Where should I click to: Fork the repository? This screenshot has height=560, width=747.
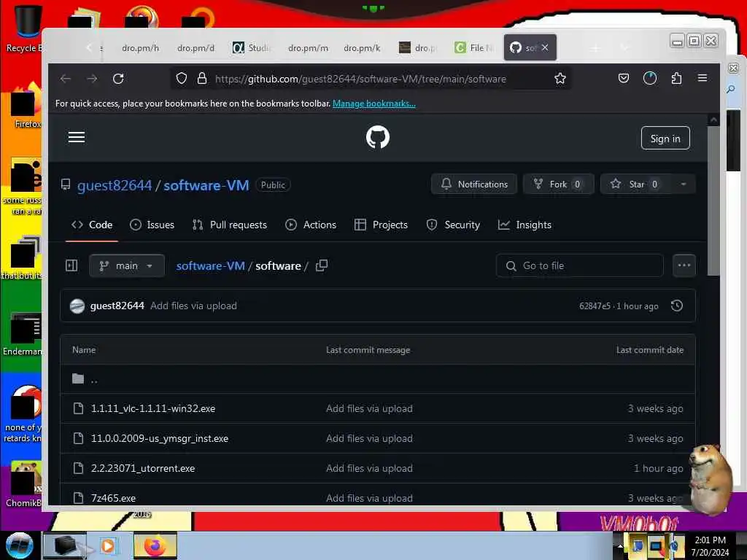(x=558, y=184)
